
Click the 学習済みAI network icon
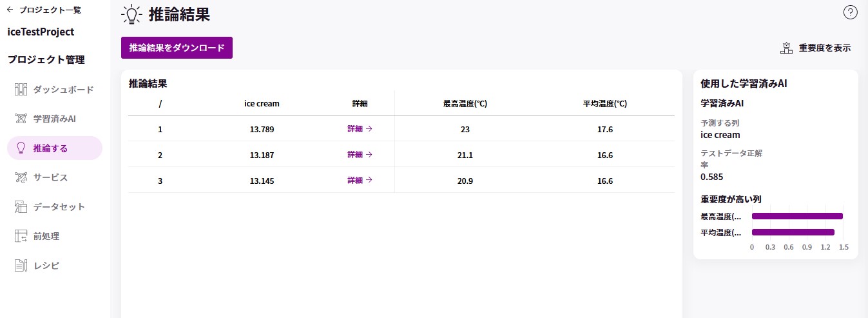click(x=21, y=119)
